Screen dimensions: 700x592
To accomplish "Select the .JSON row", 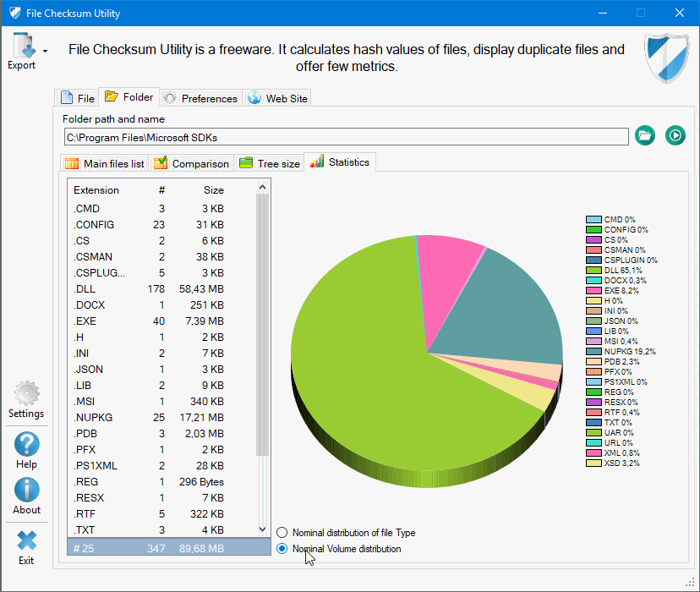I will [x=162, y=370].
